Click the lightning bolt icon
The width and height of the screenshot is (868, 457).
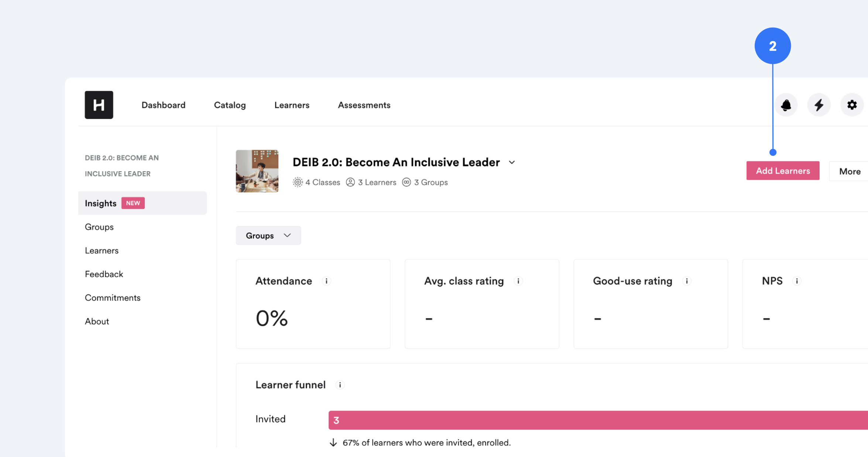(819, 105)
